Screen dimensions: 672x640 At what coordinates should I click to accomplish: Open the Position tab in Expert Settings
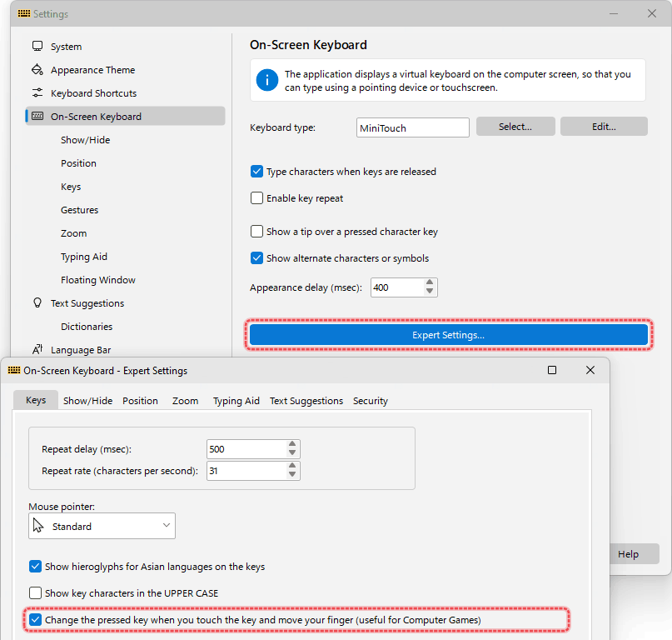(140, 401)
